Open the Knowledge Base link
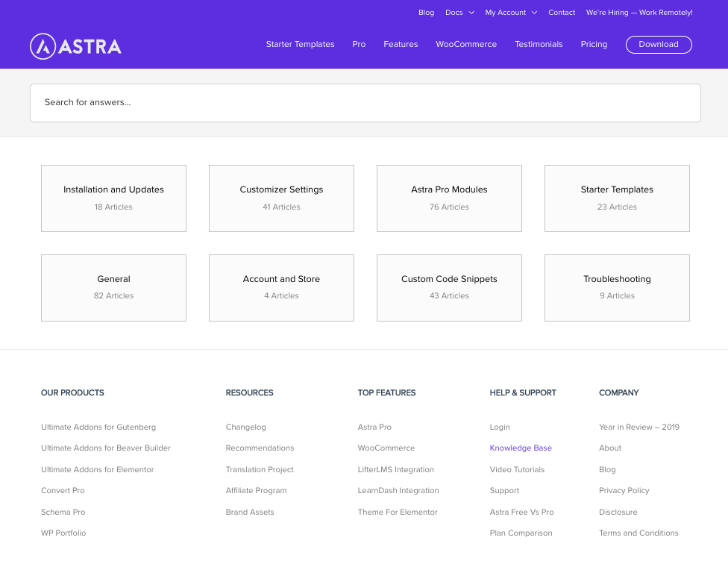The height and width of the screenshot is (564, 728). coord(521,448)
